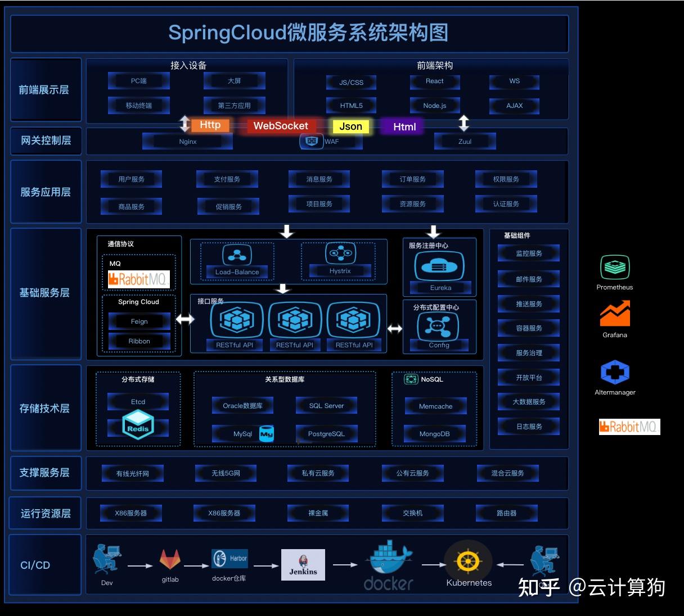Select the yellow Json label

point(351,126)
